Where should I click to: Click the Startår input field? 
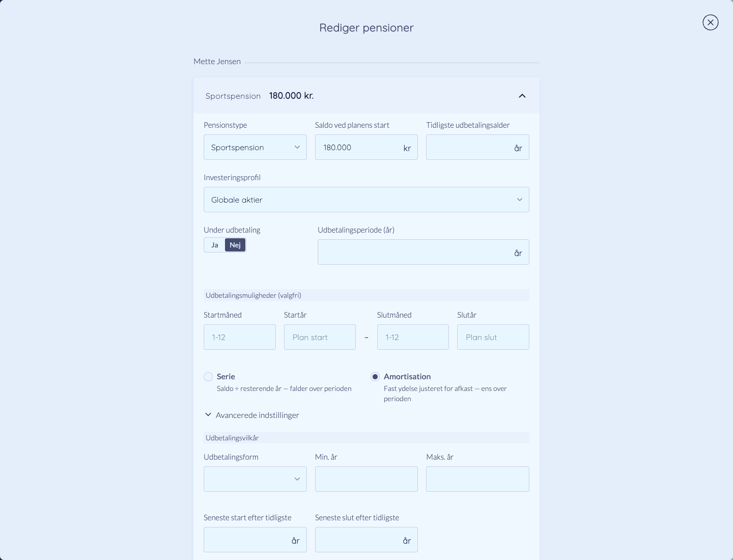pos(320,337)
